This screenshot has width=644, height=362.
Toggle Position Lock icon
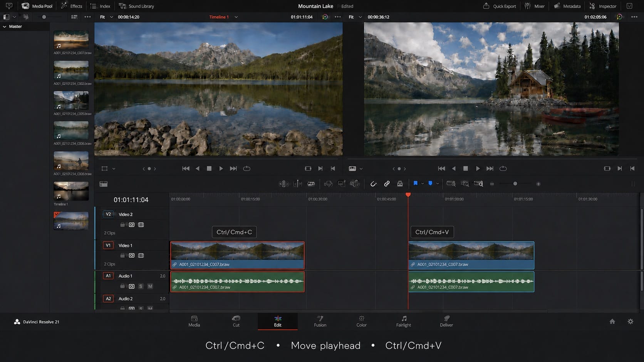(400, 184)
